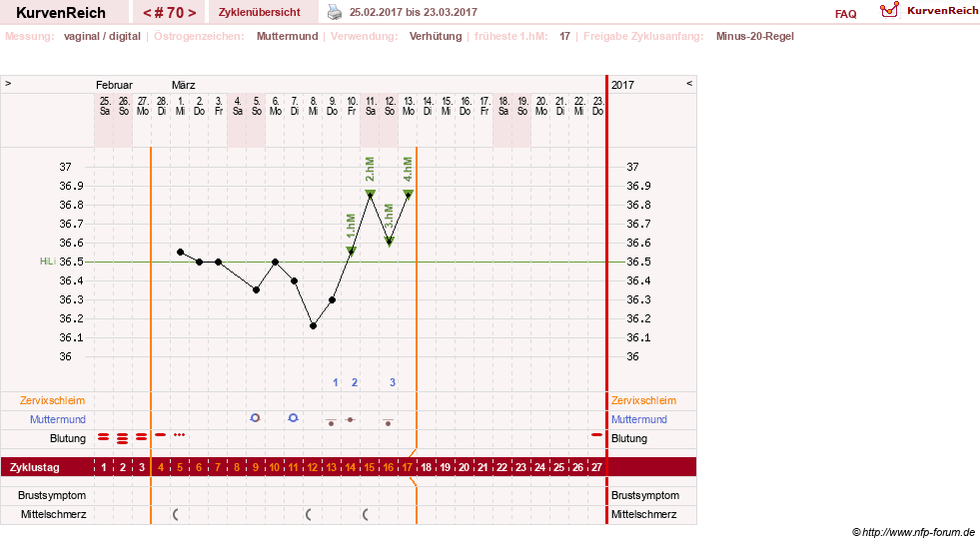980x544 pixels.
Task: Click the light bleeding dash on cycle day 4
Action: [161, 434]
